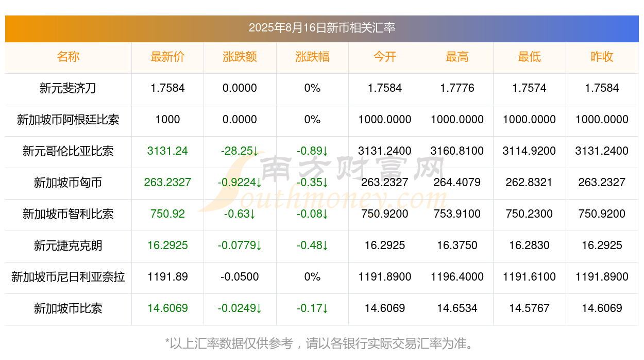The height and width of the screenshot is (360, 644).
Task: Click the 最低 column header
Action: 529,57
